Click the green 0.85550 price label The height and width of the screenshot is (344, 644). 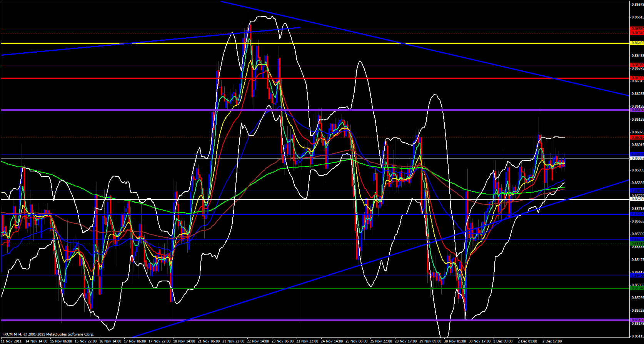(x=637, y=244)
